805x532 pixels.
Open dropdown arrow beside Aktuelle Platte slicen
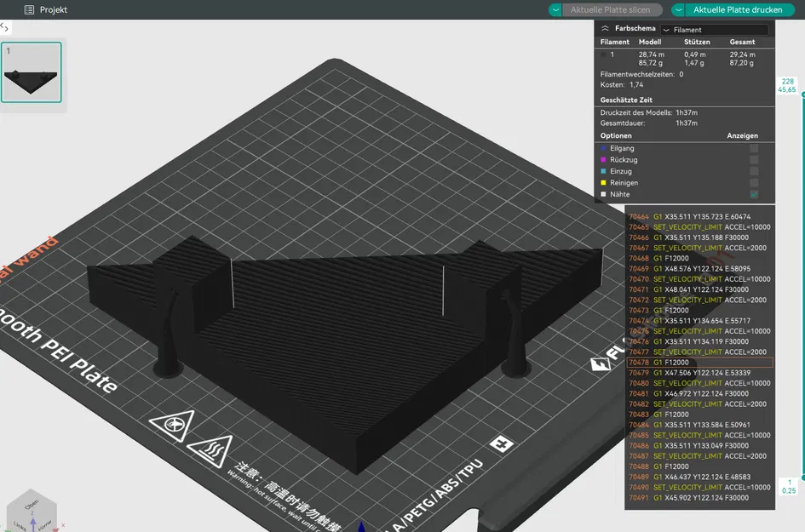coord(555,9)
